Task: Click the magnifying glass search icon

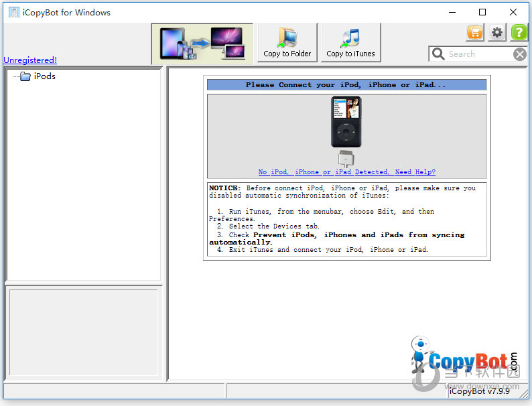Action: [x=438, y=54]
